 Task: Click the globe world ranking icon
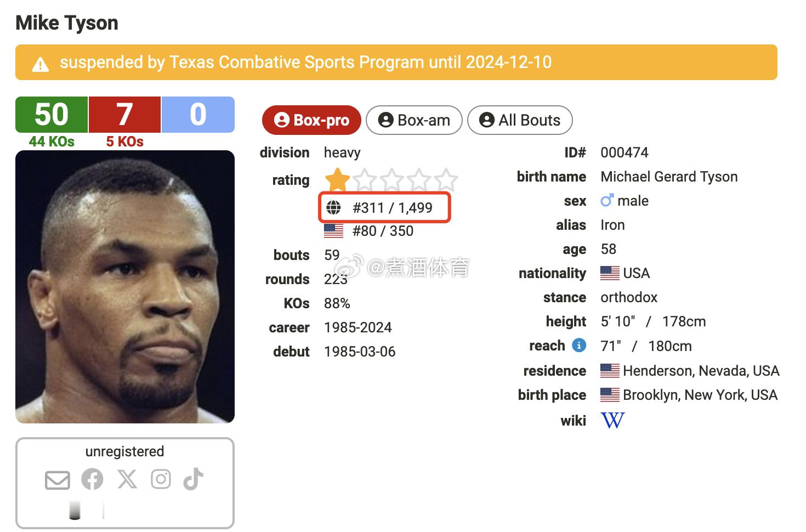(x=333, y=208)
